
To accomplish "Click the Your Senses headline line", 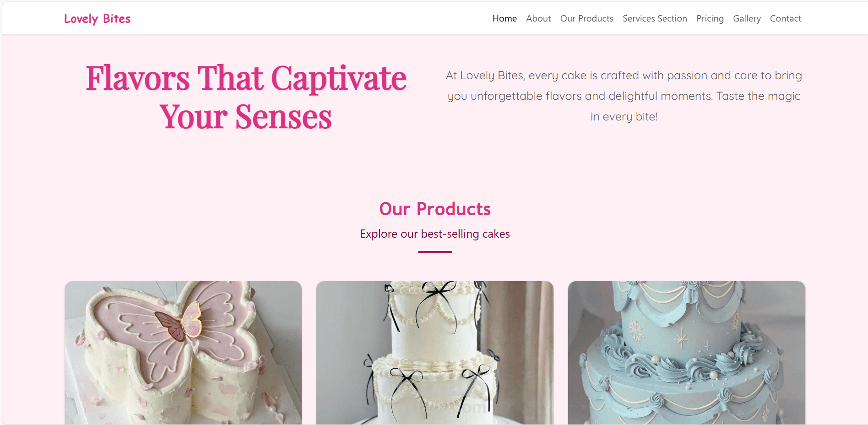I will 246,117.
